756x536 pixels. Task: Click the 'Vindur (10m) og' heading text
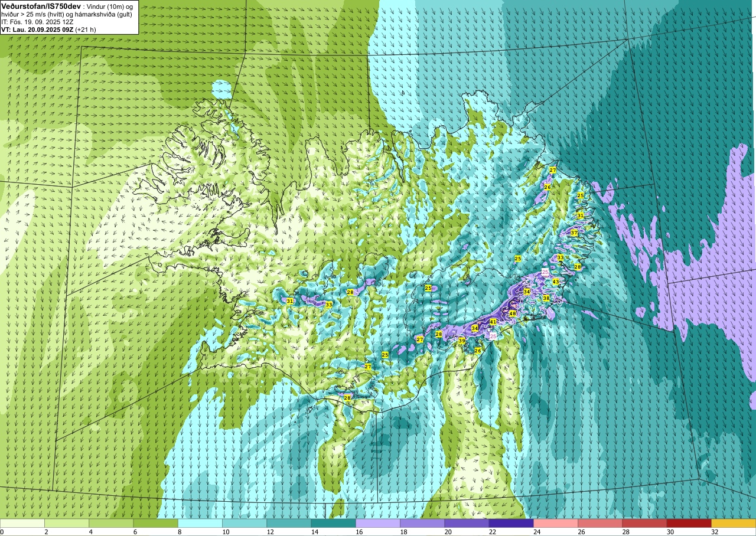tap(109, 6)
